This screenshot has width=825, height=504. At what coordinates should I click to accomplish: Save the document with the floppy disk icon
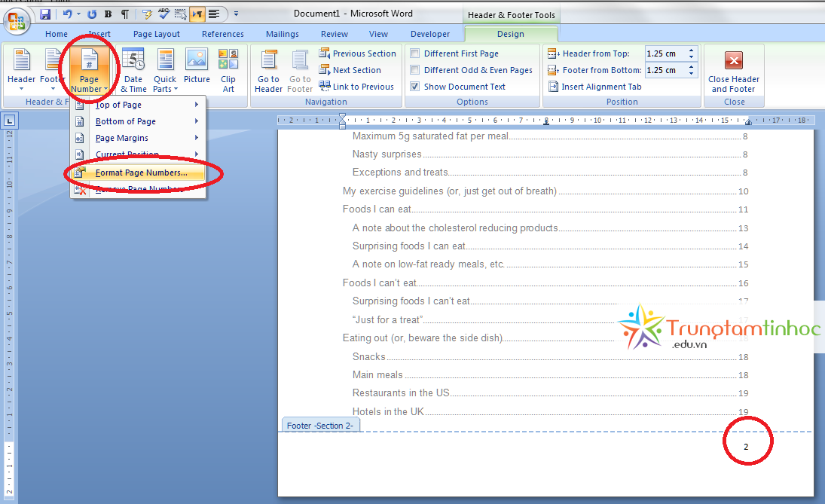click(x=45, y=14)
